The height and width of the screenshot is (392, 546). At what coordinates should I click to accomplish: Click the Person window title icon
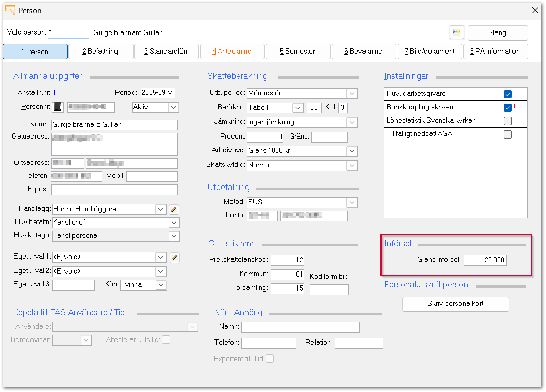click(x=10, y=10)
